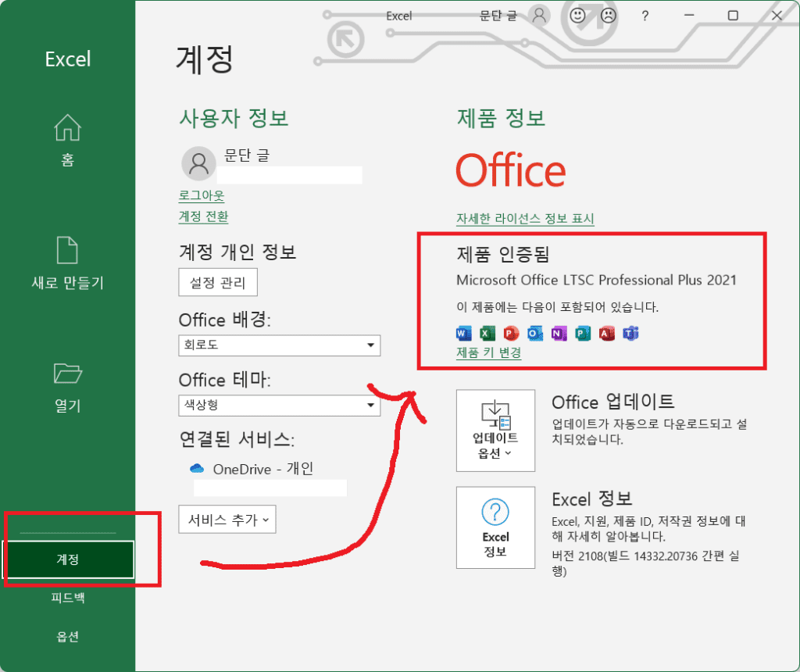Click 자세한 라이선스 정보 표시 link
Image resolution: width=800 pixels, height=672 pixels.
[x=525, y=218]
